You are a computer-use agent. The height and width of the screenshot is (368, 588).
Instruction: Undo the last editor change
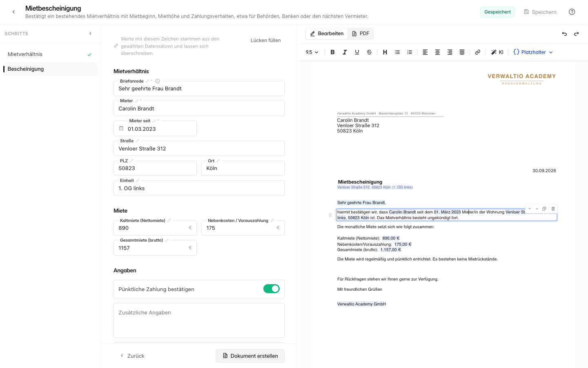[x=564, y=34]
